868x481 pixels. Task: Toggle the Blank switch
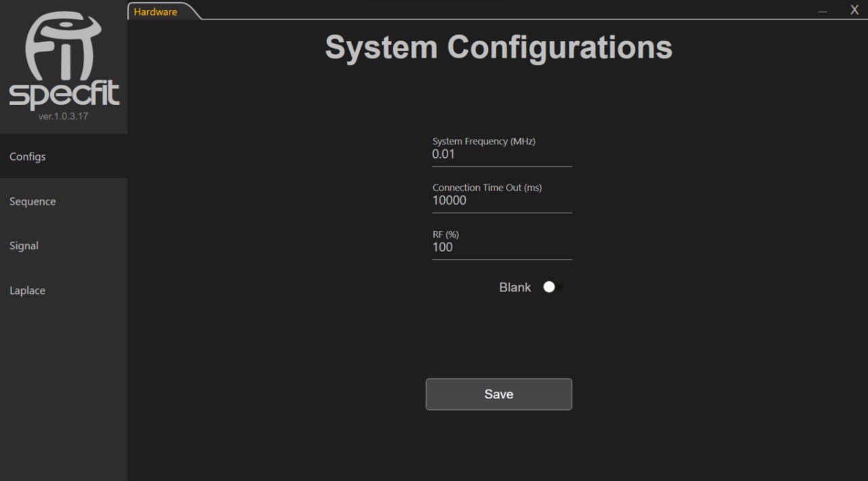(x=553, y=287)
